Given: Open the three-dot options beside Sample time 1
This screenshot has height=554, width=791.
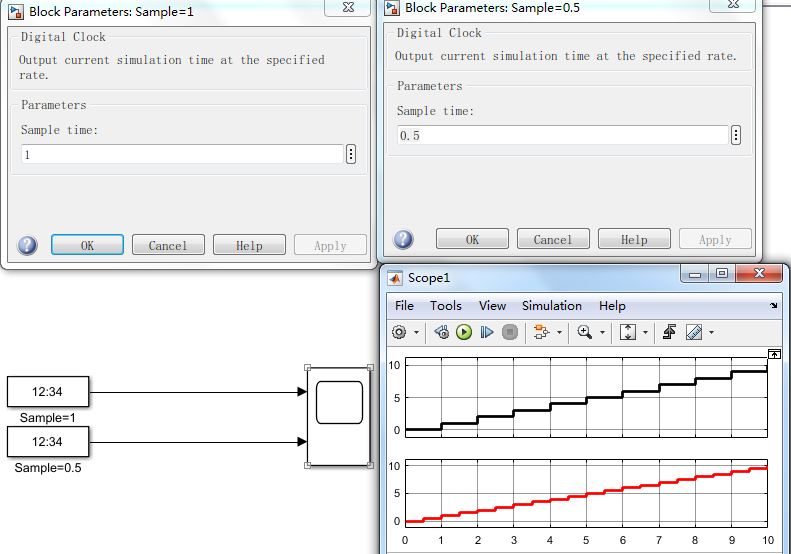Looking at the screenshot, I should [x=351, y=154].
